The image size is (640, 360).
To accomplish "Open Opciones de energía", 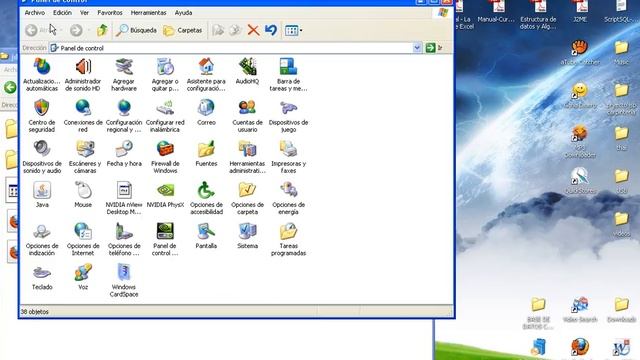I will (x=288, y=198).
